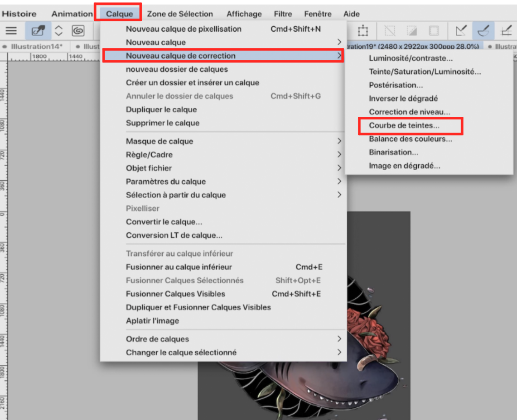
Task: Choose Convertir le calque...
Action: coord(223,222)
